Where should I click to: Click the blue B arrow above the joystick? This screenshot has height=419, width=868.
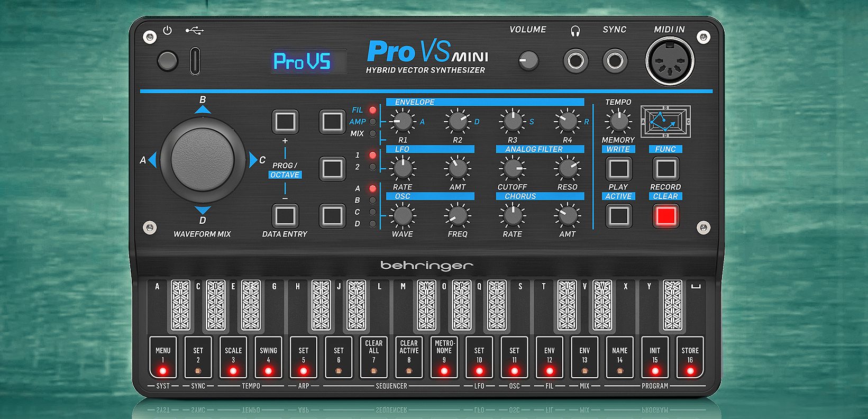[203, 109]
